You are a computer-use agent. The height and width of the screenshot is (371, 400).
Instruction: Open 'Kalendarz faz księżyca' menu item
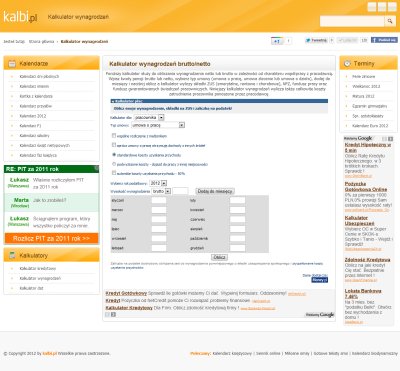click(38, 155)
